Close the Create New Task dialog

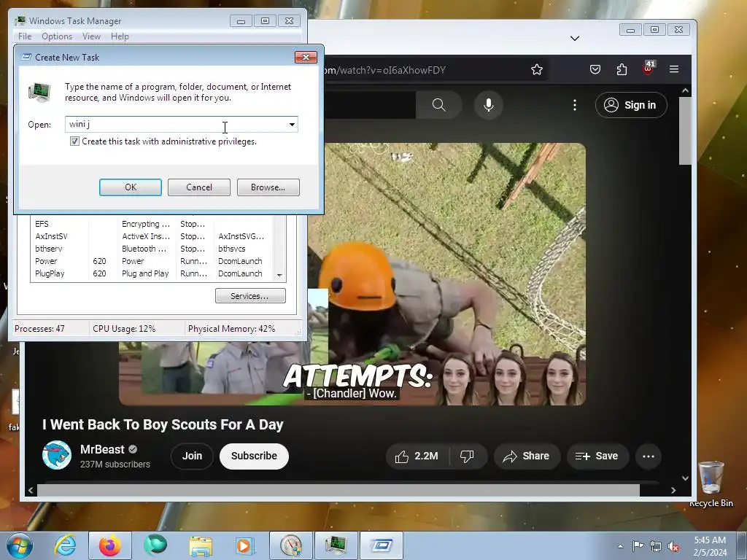click(306, 57)
